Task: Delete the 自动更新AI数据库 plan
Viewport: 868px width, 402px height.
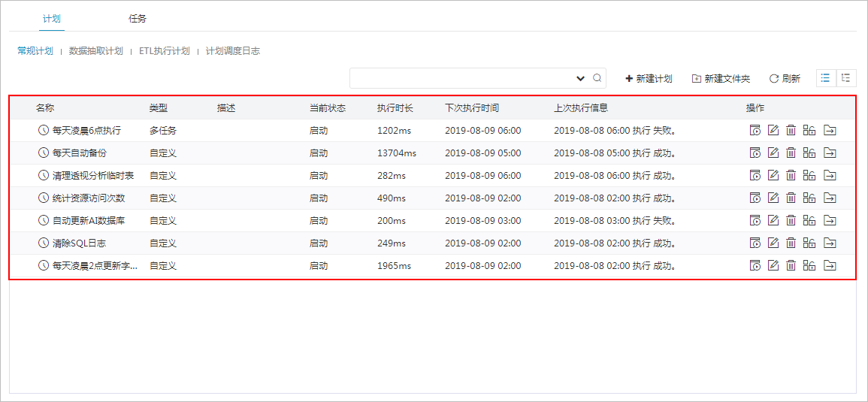Action: coord(791,220)
